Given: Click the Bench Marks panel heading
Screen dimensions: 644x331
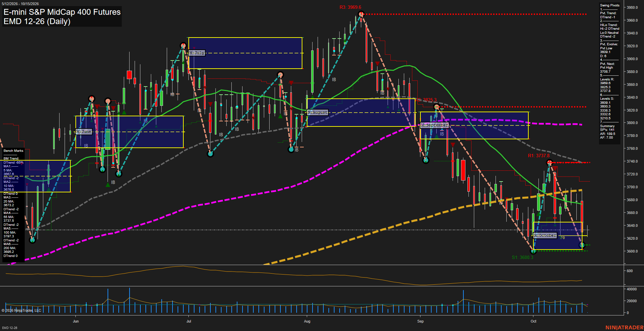Looking at the screenshot, I should (14, 151).
